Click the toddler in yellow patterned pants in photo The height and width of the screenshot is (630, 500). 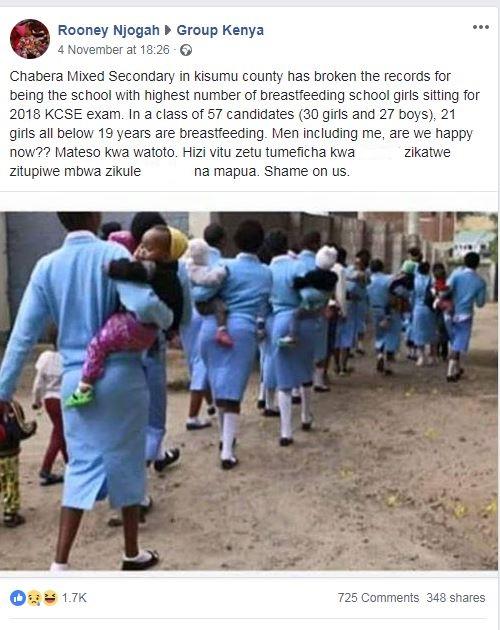(13, 462)
